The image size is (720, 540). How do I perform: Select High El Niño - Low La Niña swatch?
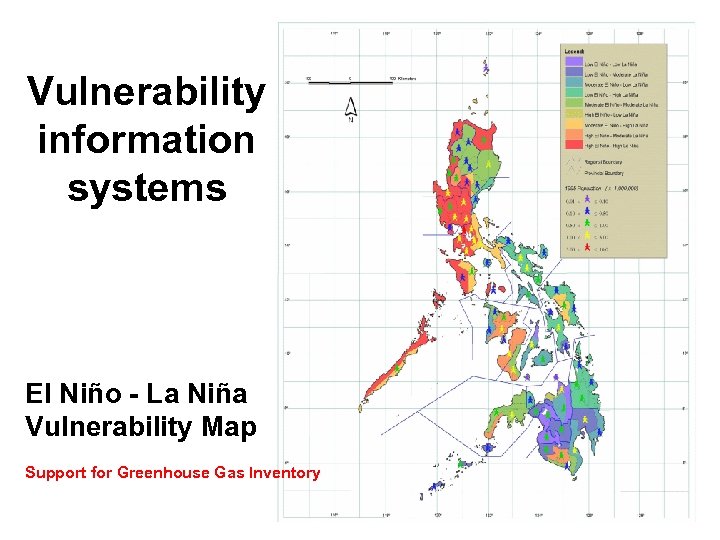[574, 113]
